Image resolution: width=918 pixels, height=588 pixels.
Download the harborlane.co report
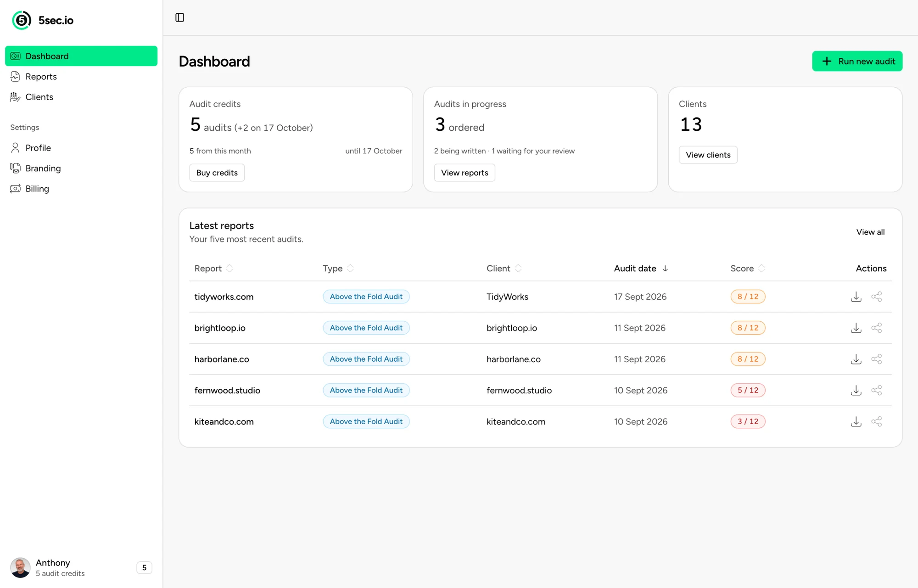coord(856,359)
